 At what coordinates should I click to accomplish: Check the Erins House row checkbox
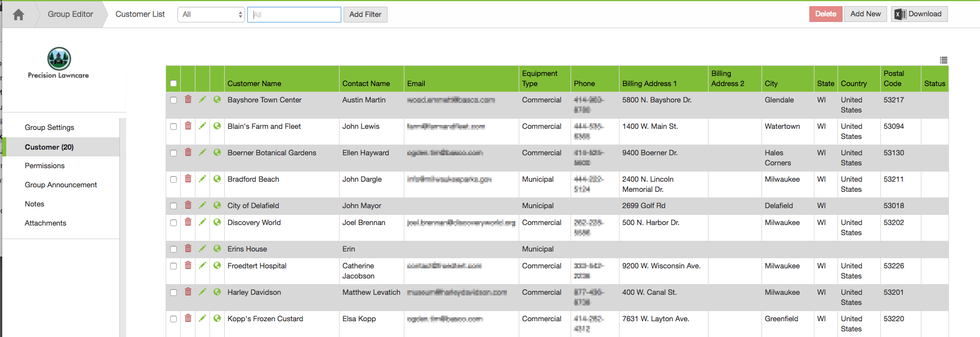173,249
